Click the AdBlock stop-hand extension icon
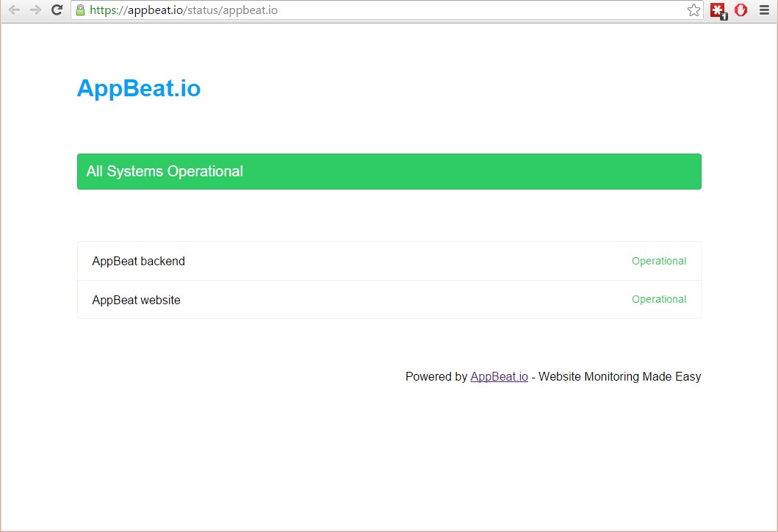778x532 pixels. tap(741, 10)
